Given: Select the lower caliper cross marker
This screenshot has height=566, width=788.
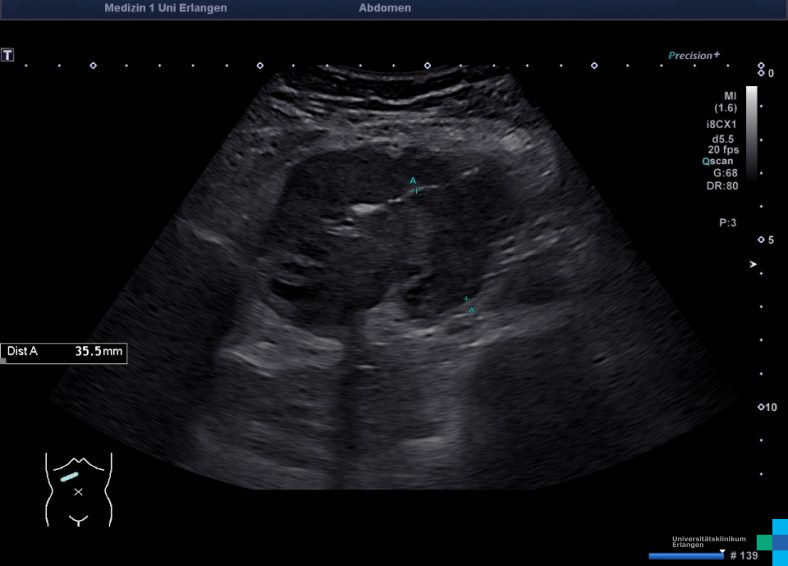Looking at the screenshot, I should click(x=466, y=300).
